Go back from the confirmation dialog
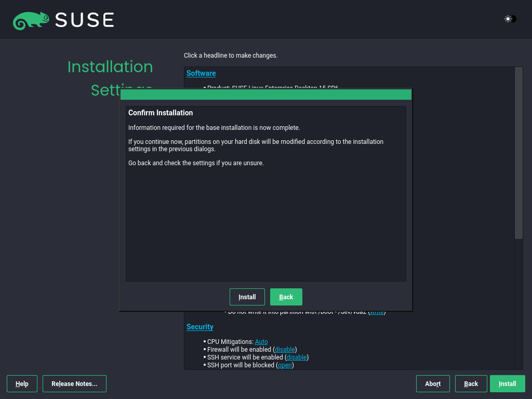 286,297
